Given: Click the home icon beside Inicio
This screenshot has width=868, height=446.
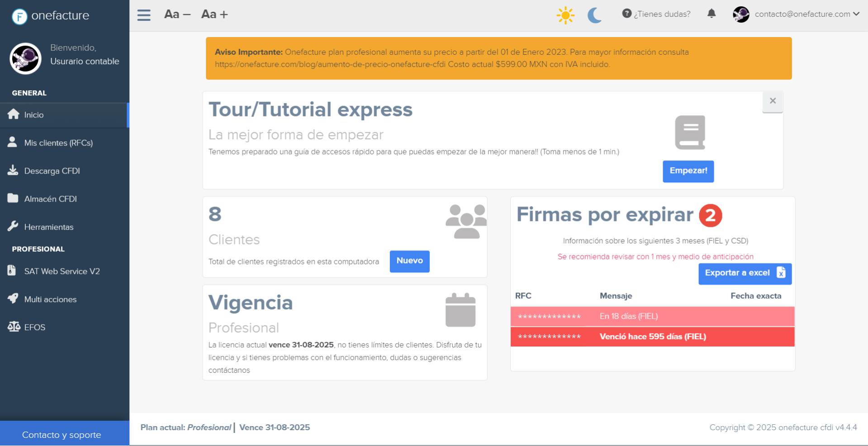Looking at the screenshot, I should pos(14,114).
